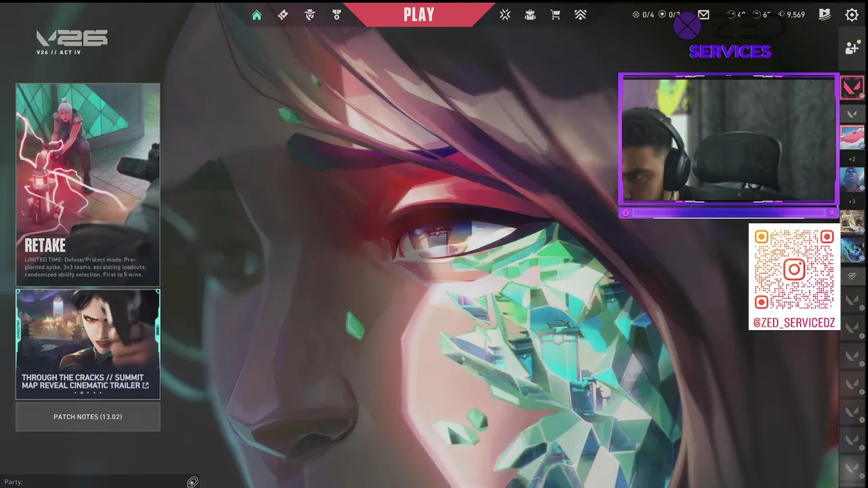
Task: Open the Battlepass ticket icon
Action: pyautogui.click(x=283, y=15)
